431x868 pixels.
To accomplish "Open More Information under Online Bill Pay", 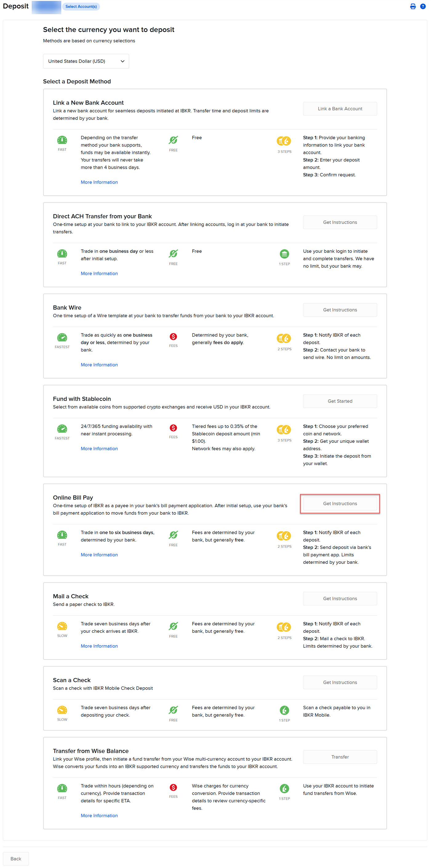I will 99,555.
